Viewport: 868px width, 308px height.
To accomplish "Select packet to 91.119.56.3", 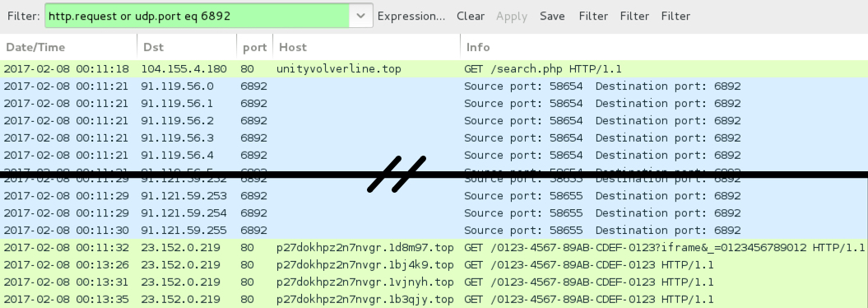I will [434, 138].
